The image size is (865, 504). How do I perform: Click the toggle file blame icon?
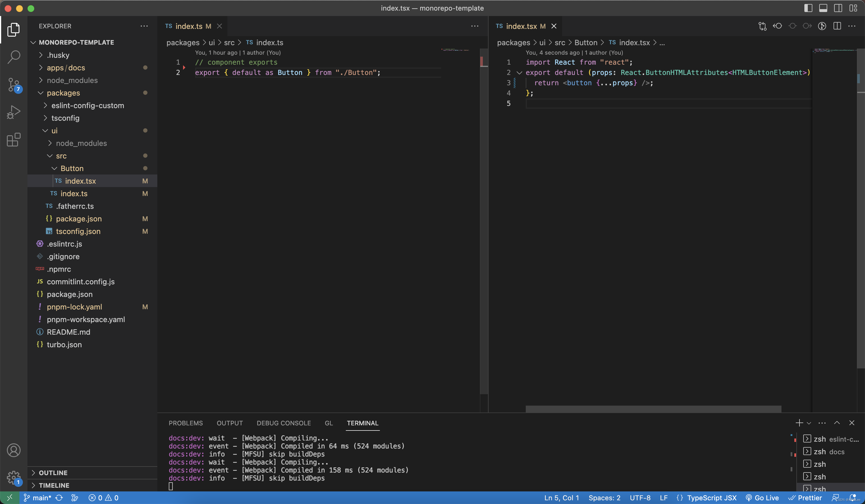(822, 26)
